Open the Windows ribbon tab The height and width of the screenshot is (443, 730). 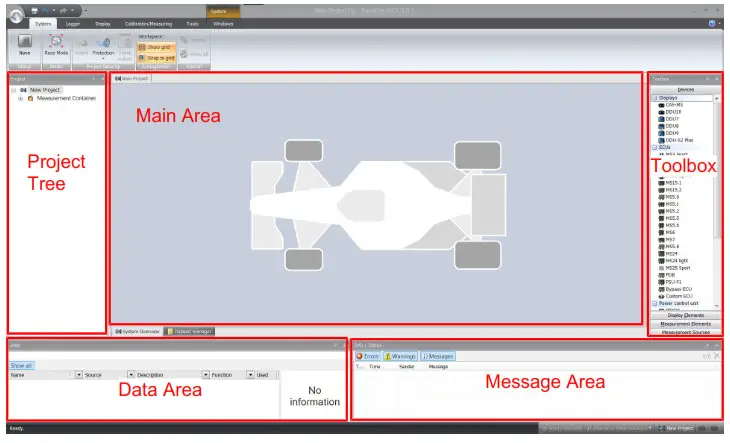click(223, 24)
